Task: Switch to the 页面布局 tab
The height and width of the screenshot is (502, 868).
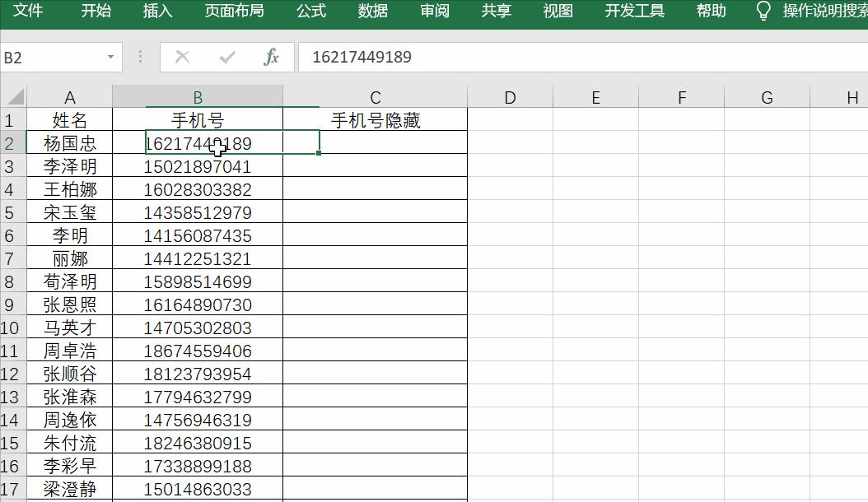Action: point(235,12)
